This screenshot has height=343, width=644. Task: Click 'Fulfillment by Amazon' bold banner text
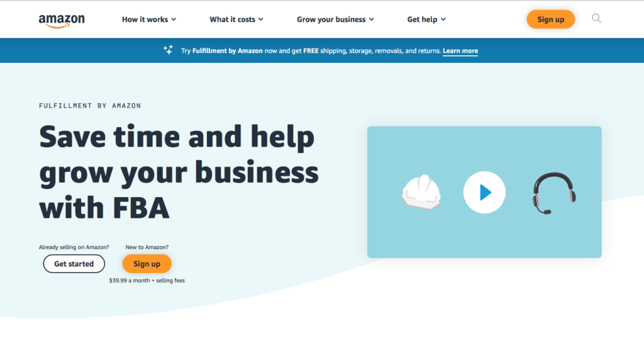(x=228, y=51)
